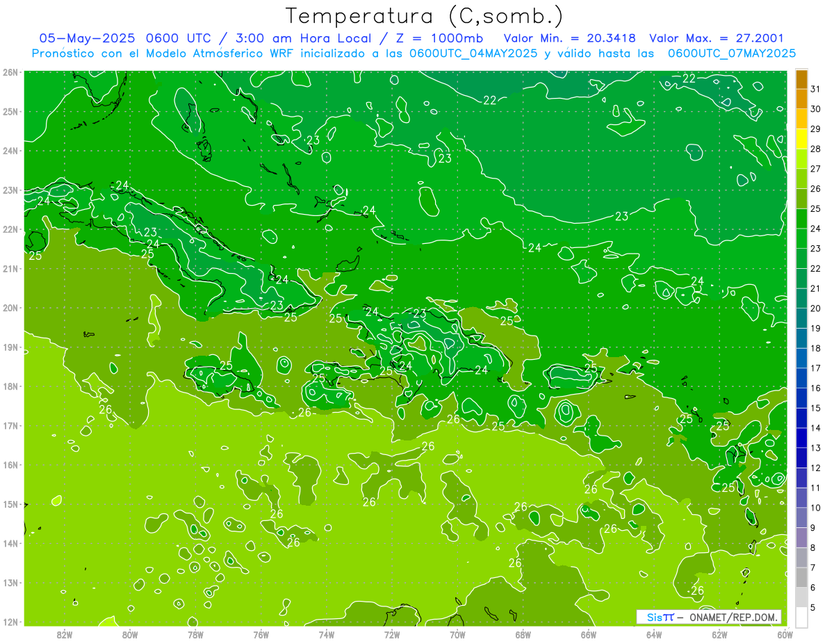Click the 66W longitude label

(x=588, y=634)
